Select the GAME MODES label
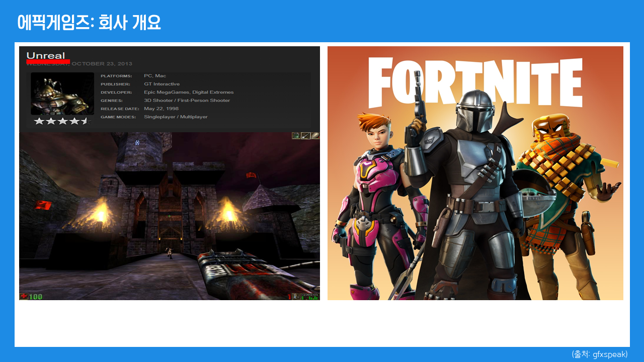Viewport: 644px width, 362px height. [118, 117]
